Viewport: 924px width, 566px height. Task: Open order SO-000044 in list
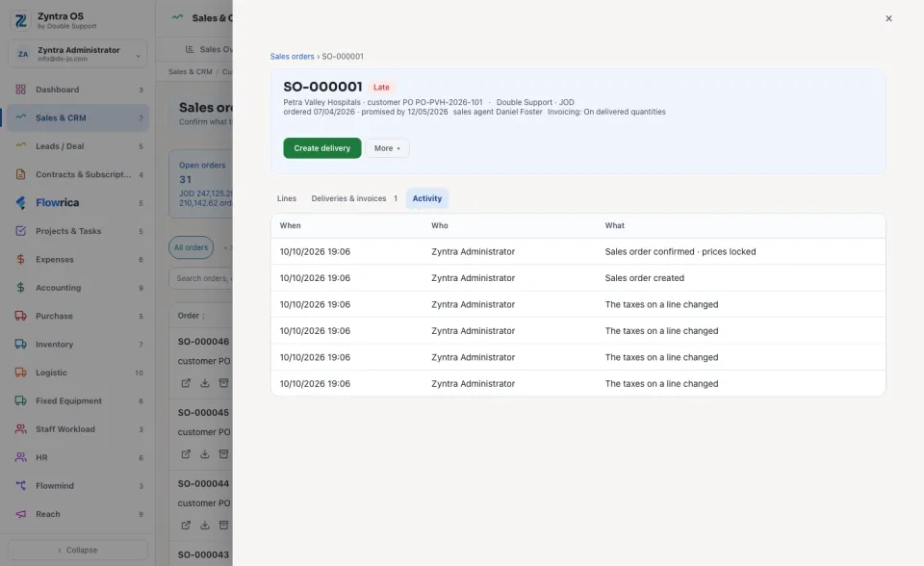click(x=203, y=483)
